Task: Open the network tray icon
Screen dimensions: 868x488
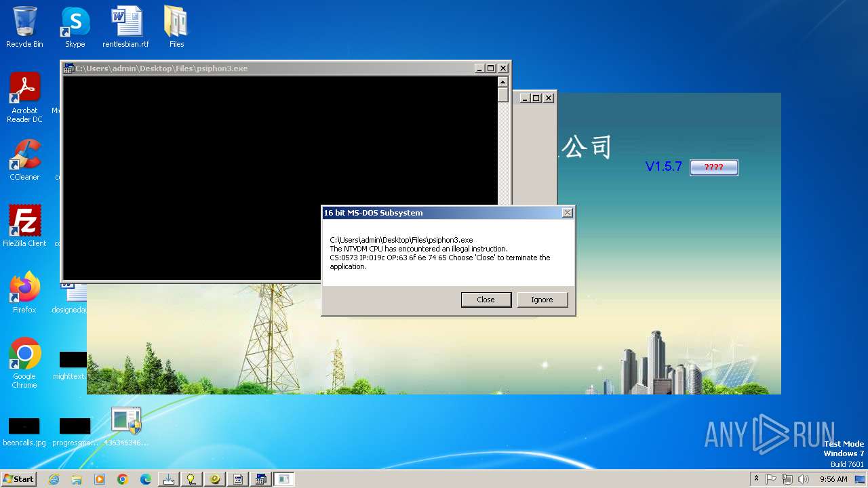Action: tap(787, 479)
